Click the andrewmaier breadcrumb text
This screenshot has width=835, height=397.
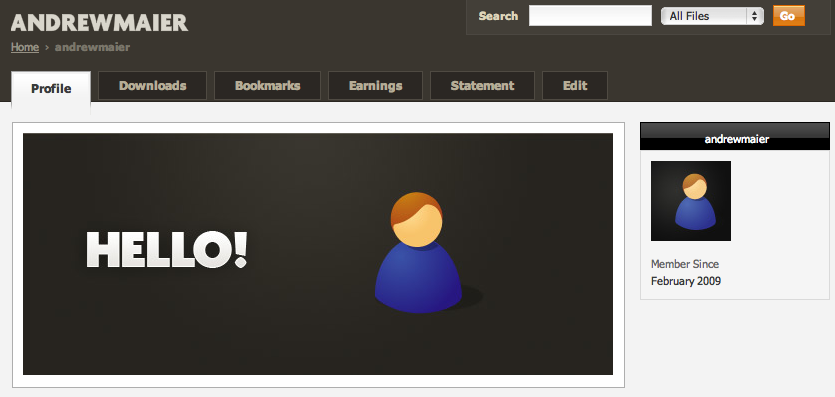[x=92, y=47]
